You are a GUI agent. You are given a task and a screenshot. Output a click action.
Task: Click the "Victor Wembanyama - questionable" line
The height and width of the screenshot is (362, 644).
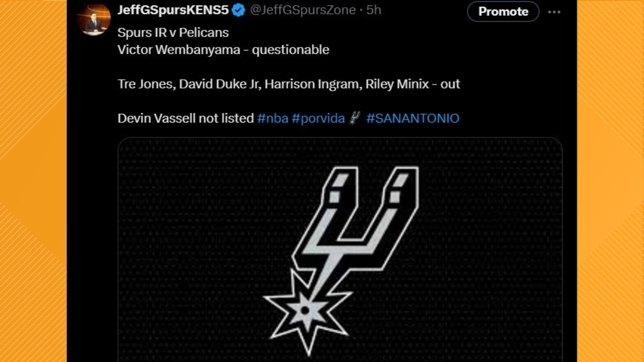point(223,50)
